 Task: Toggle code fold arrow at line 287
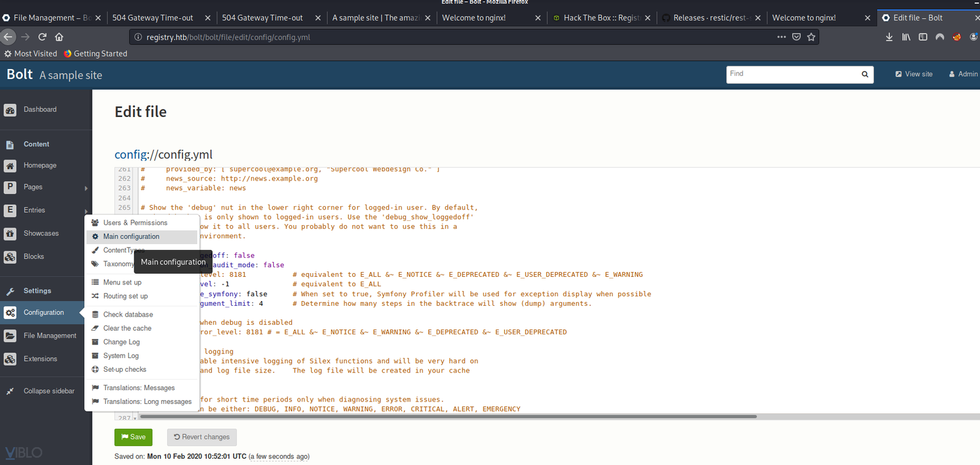tap(135, 418)
